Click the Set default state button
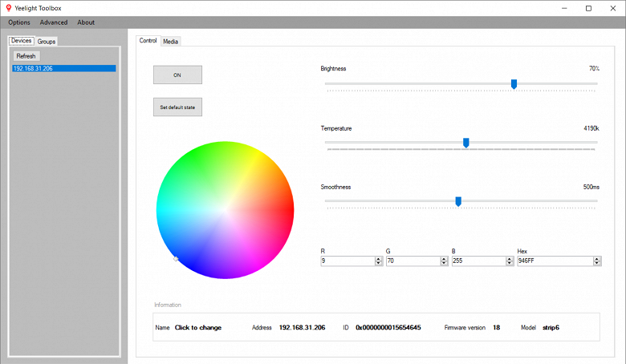 pyautogui.click(x=177, y=107)
